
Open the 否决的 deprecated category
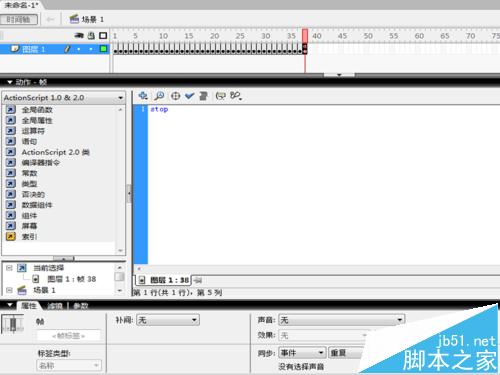(33, 194)
